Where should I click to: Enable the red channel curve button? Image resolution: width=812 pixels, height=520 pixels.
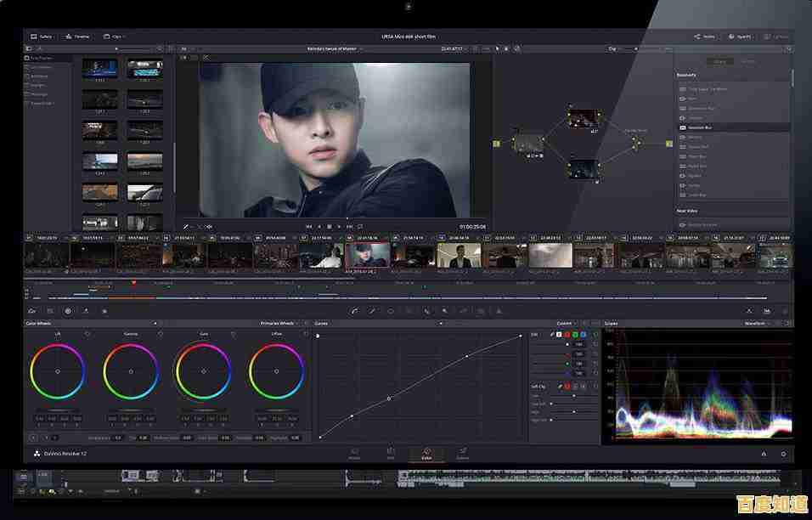click(567, 335)
